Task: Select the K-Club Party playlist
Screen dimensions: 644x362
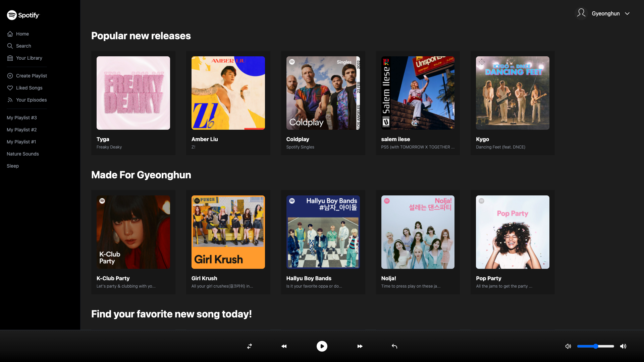Action: pos(133,232)
